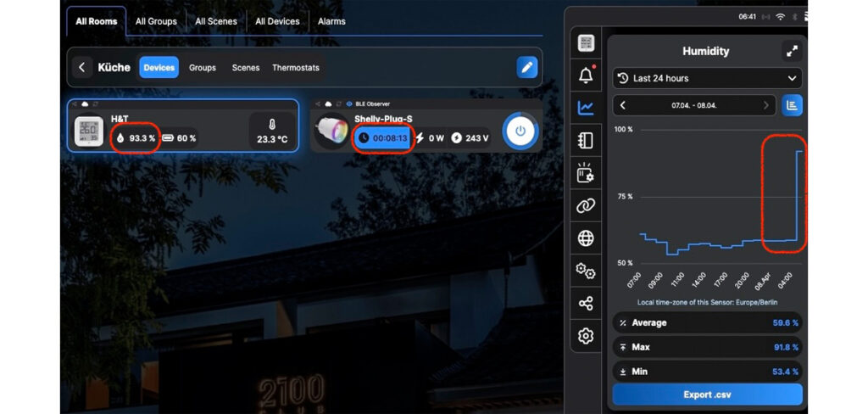Click the Export .csv button
The width and height of the screenshot is (868, 414).
coord(706,394)
